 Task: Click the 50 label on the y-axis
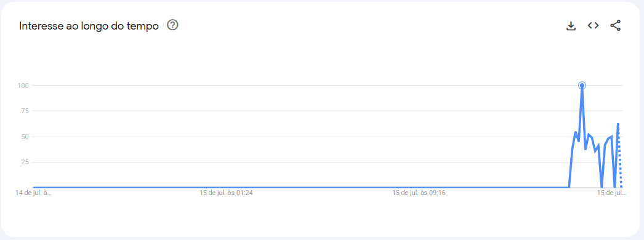coord(23,137)
